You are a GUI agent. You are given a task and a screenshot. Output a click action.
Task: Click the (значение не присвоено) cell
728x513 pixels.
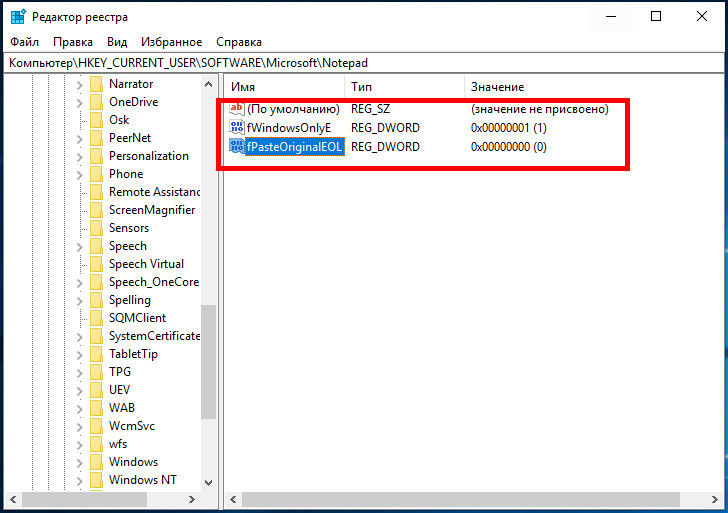point(540,109)
